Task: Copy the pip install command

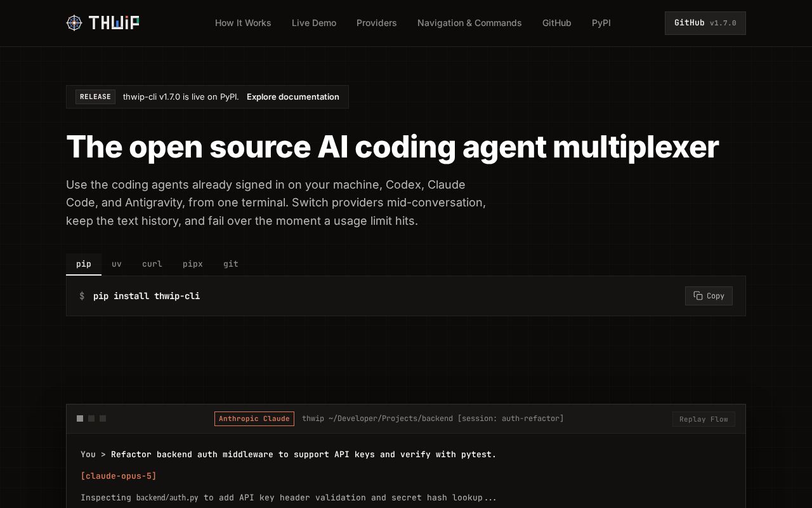Action: pyautogui.click(x=709, y=296)
